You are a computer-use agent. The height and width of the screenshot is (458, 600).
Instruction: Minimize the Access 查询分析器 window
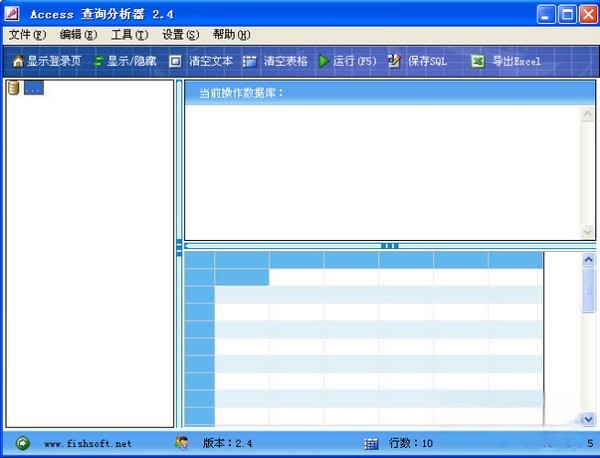pyautogui.click(x=546, y=15)
